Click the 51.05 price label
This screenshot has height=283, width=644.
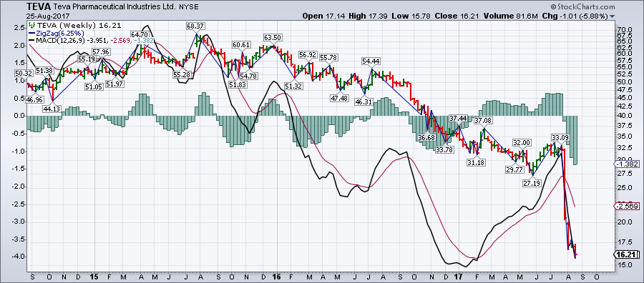pos(94,86)
